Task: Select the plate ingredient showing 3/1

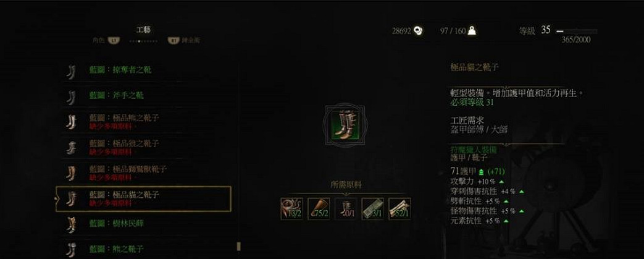Action: [373, 209]
